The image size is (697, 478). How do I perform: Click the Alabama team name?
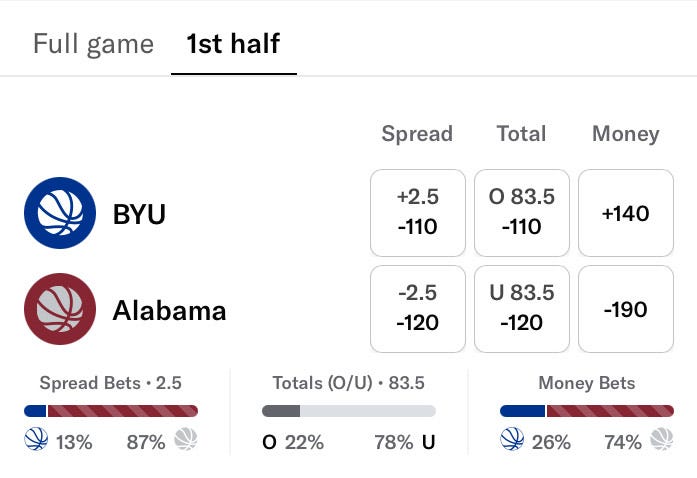click(x=169, y=310)
